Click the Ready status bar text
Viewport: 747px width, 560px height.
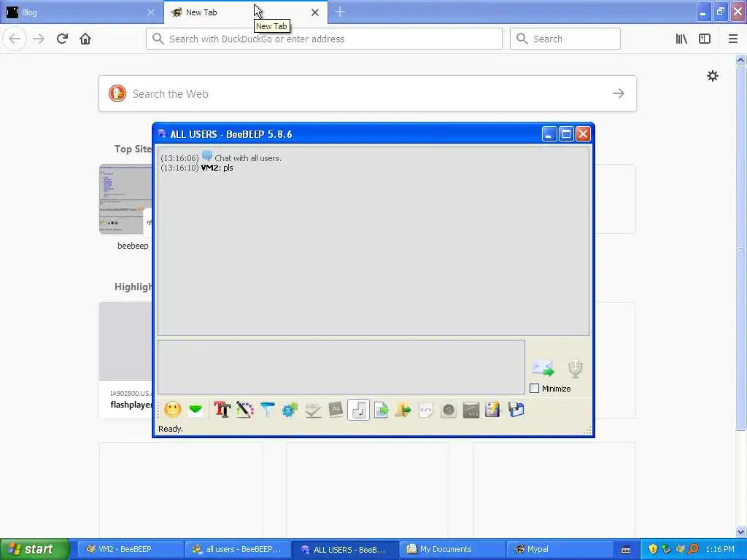tap(171, 429)
